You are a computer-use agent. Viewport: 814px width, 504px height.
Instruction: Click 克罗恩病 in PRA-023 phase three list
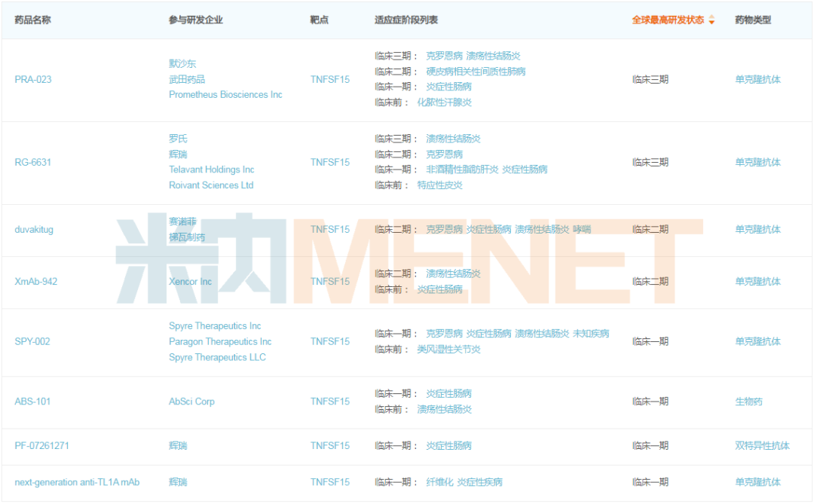445,56
